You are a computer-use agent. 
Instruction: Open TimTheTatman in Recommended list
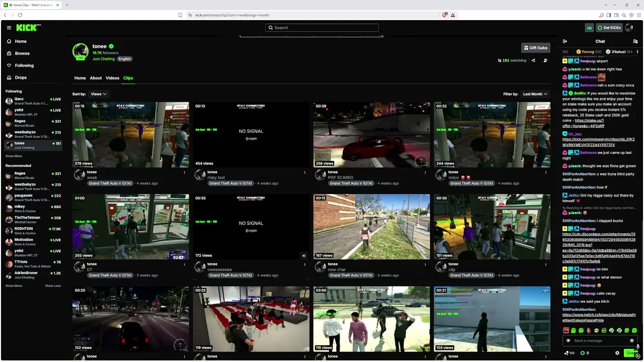click(x=33, y=219)
